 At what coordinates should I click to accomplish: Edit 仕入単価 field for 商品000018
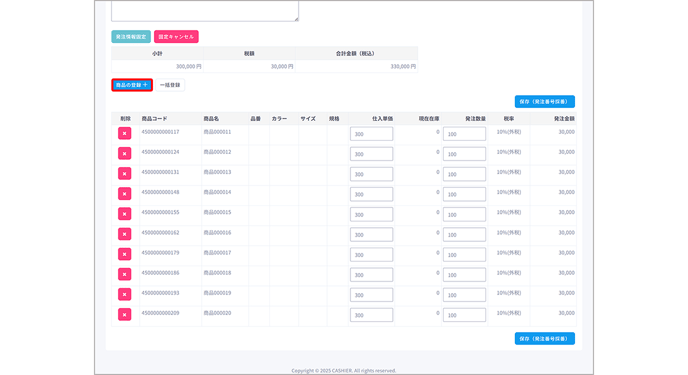371,275
